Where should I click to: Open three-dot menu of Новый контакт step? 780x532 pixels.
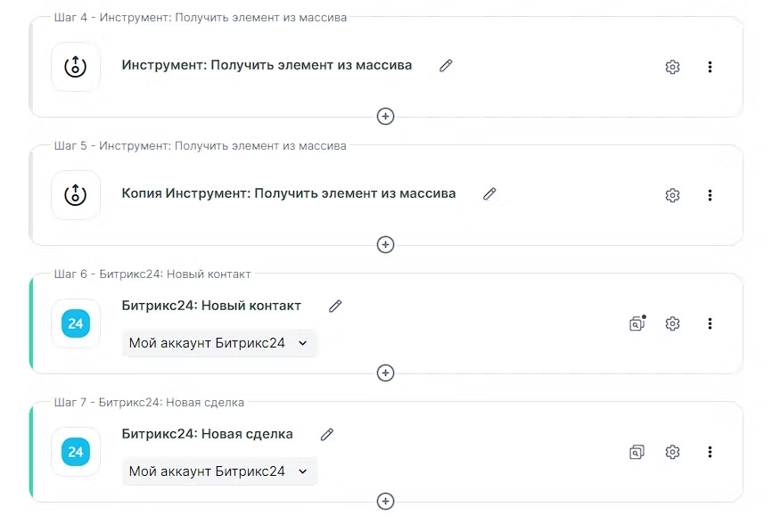click(x=710, y=323)
